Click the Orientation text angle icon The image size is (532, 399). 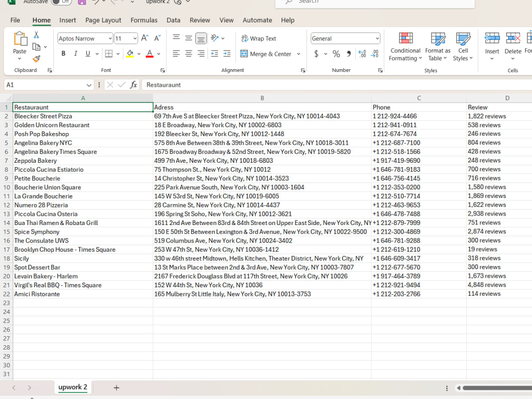coord(214,38)
